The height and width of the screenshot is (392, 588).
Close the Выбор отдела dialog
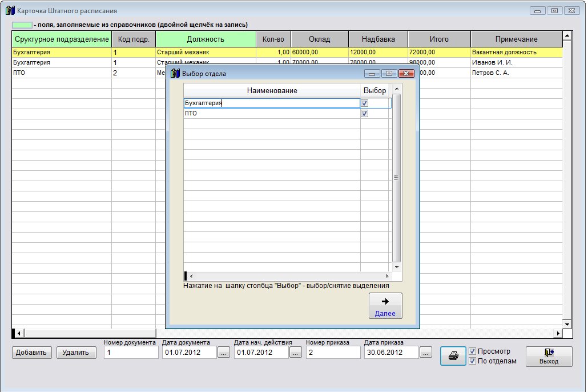coord(406,74)
